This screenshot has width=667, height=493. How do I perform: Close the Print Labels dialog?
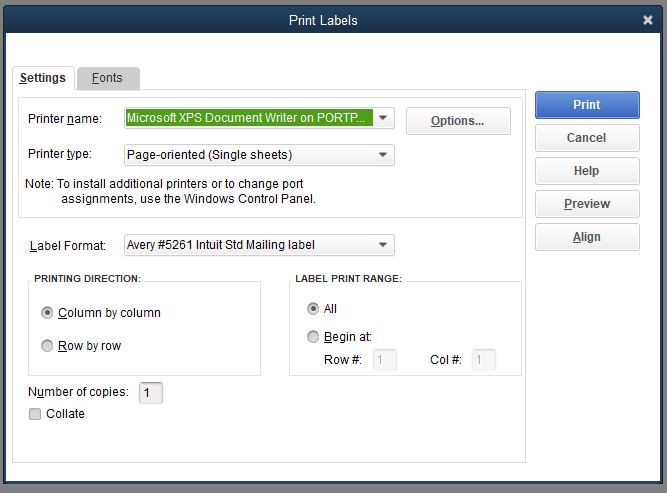click(x=647, y=20)
